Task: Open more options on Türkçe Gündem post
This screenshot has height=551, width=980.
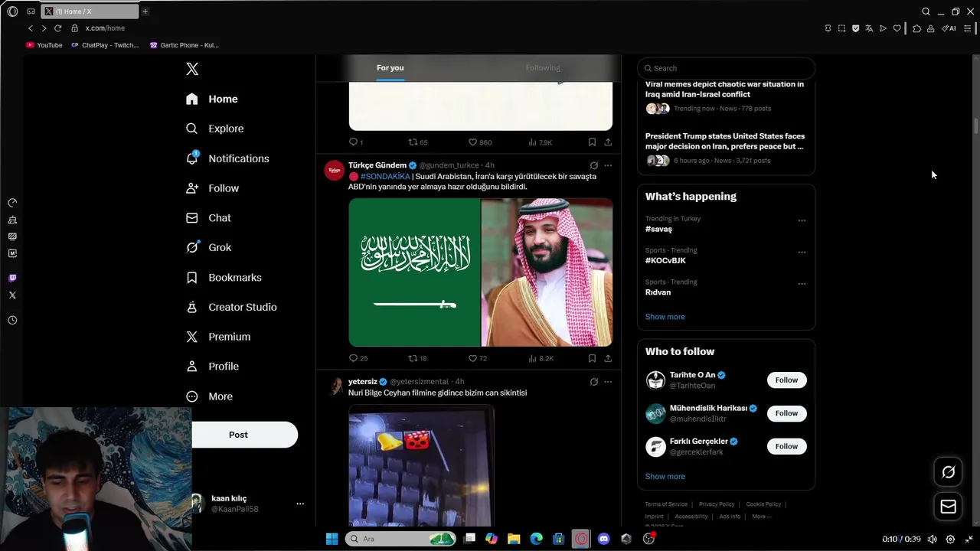Action: [608, 165]
